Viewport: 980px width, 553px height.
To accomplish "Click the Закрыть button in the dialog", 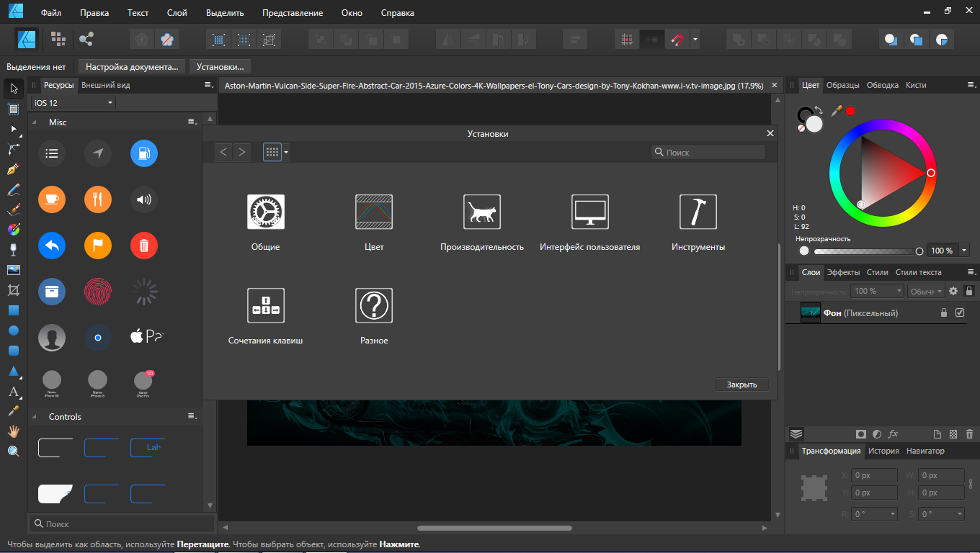I will [x=741, y=385].
